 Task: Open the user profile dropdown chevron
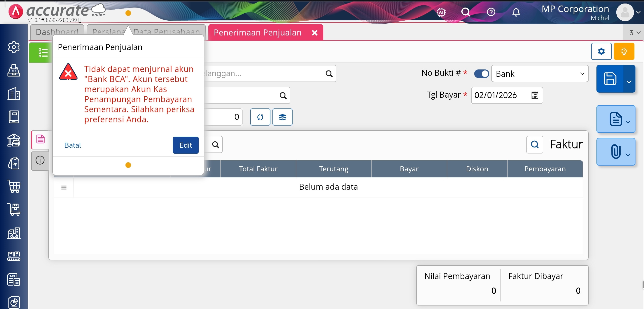[638, 12]
